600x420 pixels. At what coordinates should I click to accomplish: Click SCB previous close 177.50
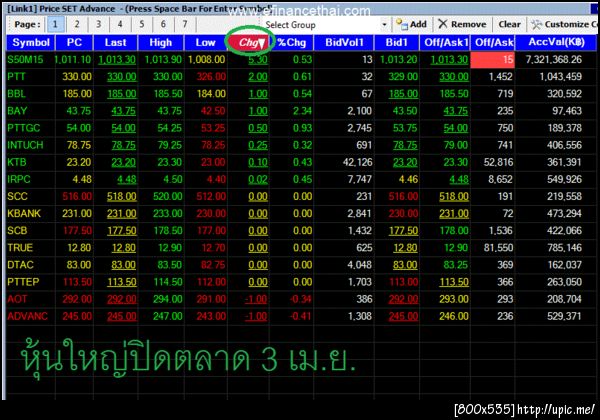pyautogui.click(x=77, y=231)
